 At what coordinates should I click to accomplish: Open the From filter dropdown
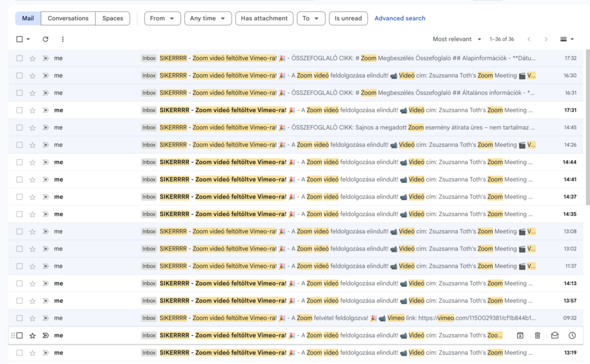[x=162, y=18]
